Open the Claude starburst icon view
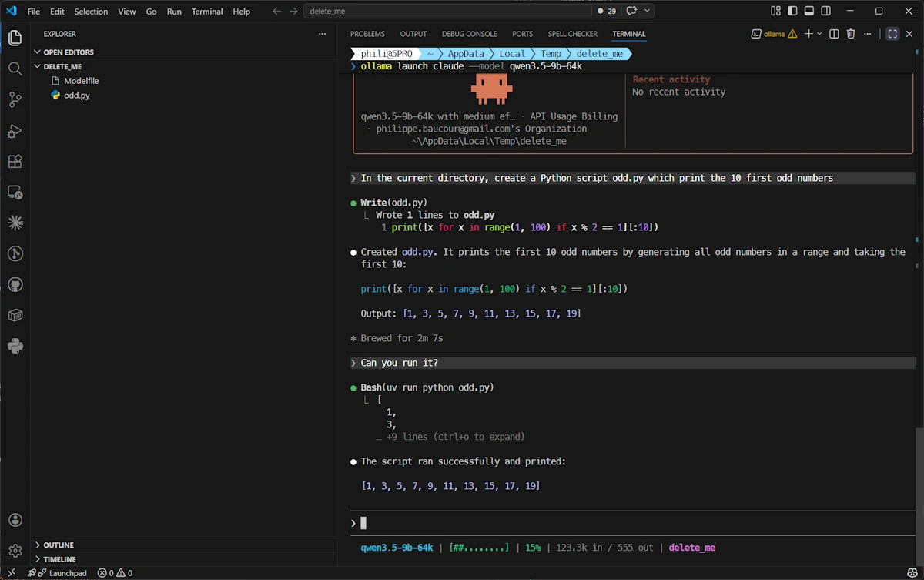Screen dimensions: 924x580 (15, 223)
